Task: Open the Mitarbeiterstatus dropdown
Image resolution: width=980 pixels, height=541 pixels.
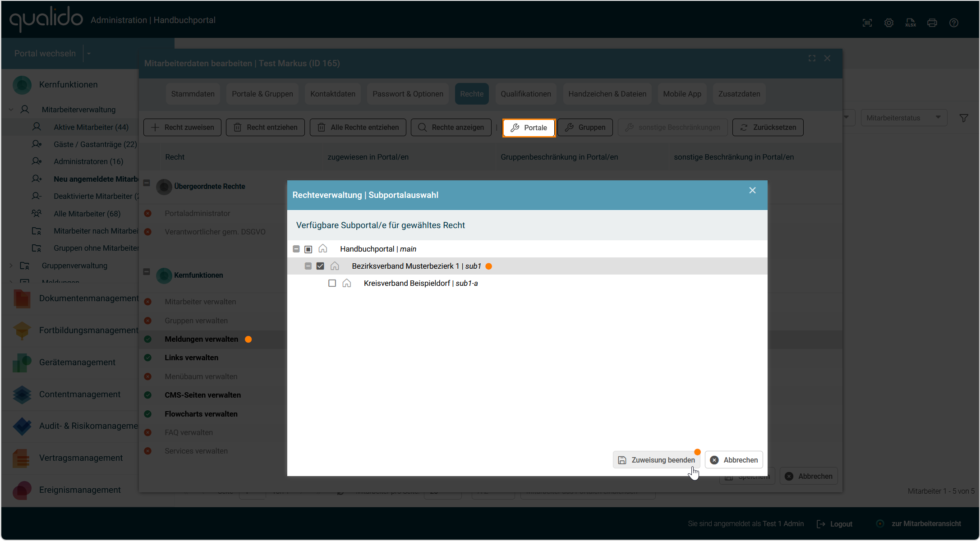Action: click(x=903, y=118)
